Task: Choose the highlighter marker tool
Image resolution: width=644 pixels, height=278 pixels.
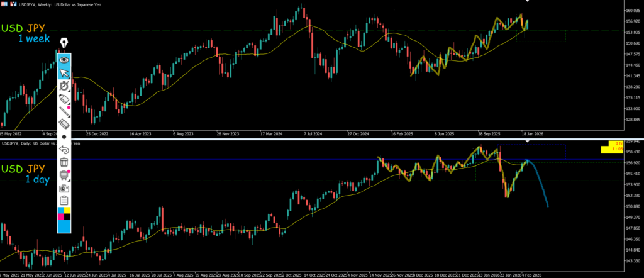Action: click(64, 99)
